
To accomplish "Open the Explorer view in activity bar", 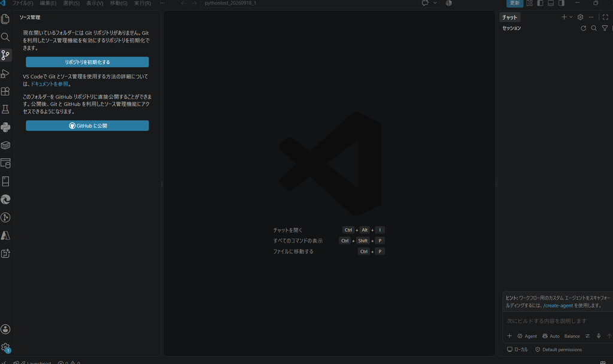I will tap(5, 19).
